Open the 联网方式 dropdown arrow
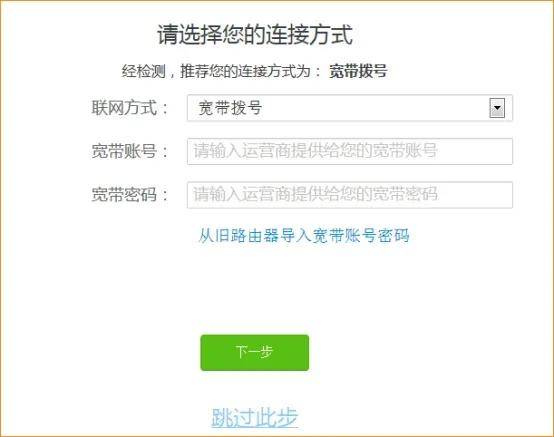Image resolution: width=554 pixels, height=437 pixels. (x=497, y=108)
